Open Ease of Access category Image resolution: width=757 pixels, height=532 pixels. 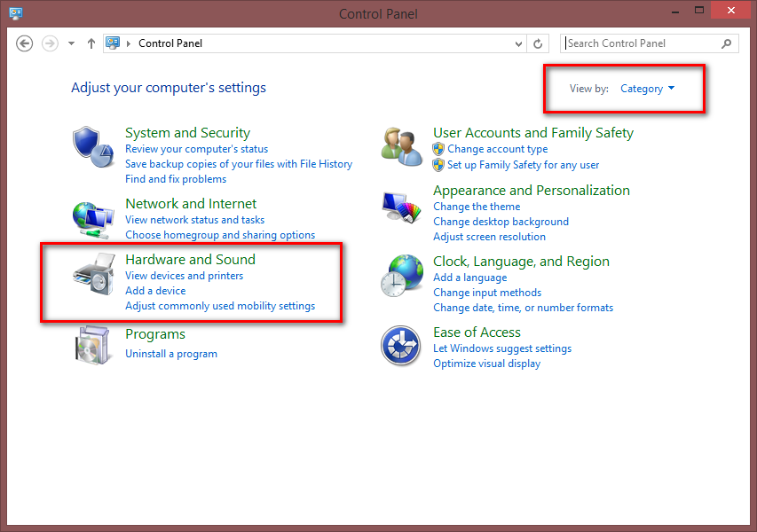point(477,332)
